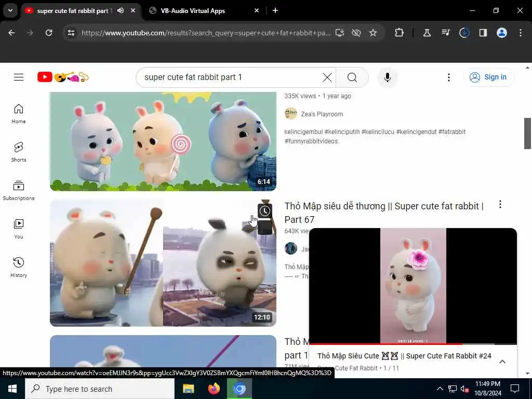The image size is (532, 399).
Task: Click the miniplayer video of rabbit
Action: [x=413, y=286]
